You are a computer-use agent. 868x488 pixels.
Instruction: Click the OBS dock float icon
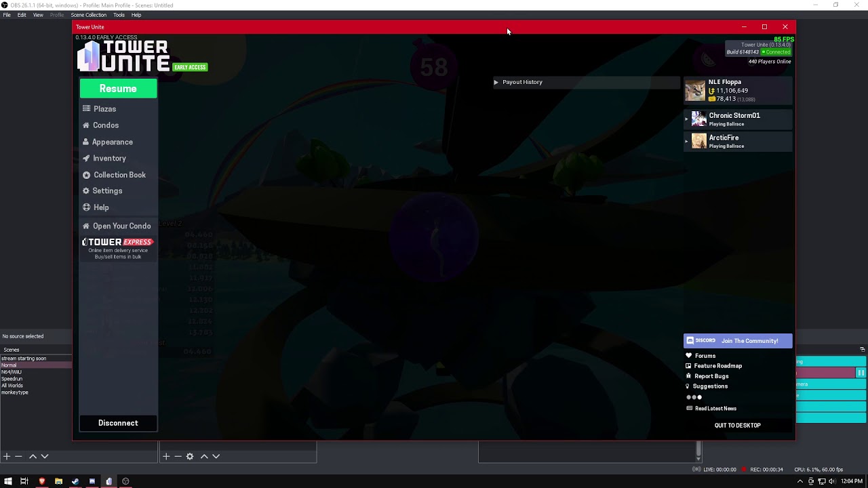[862, 350]
